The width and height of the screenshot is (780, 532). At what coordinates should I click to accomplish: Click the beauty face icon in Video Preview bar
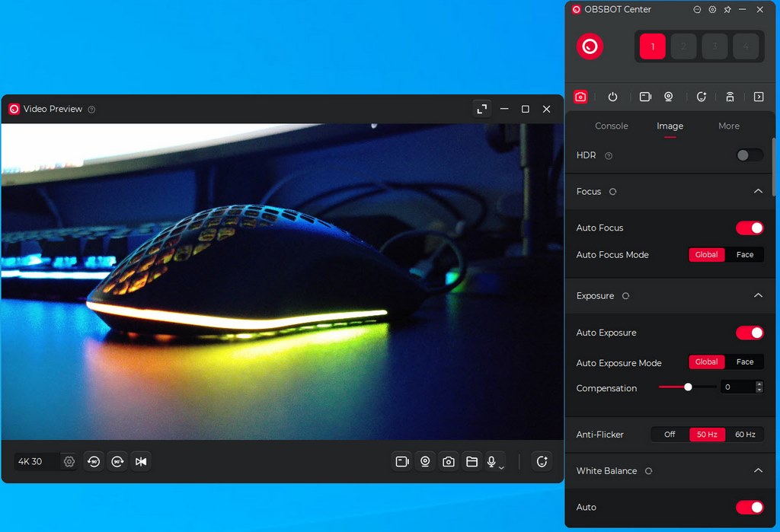coord(542,462)
